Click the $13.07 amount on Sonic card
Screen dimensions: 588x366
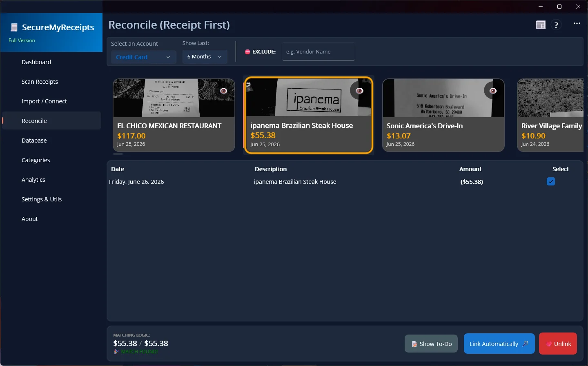tap(399, 136)
